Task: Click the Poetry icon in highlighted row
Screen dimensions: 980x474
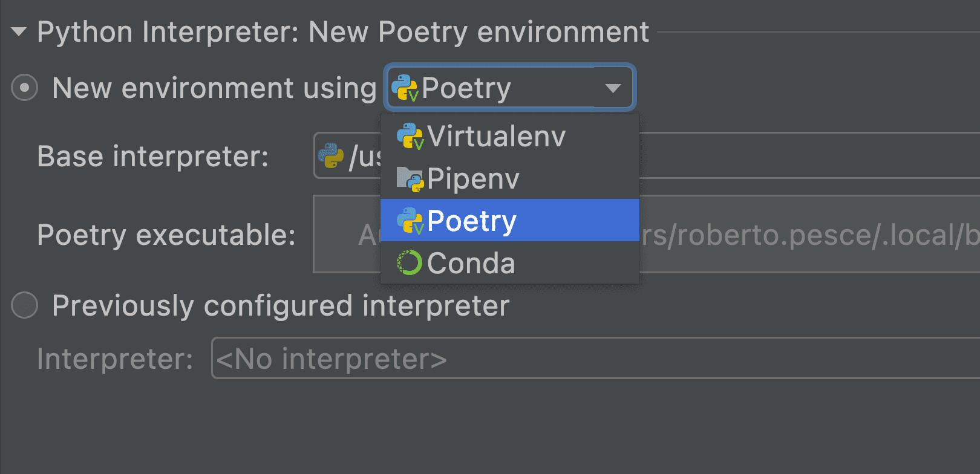Action: point(410,221)
